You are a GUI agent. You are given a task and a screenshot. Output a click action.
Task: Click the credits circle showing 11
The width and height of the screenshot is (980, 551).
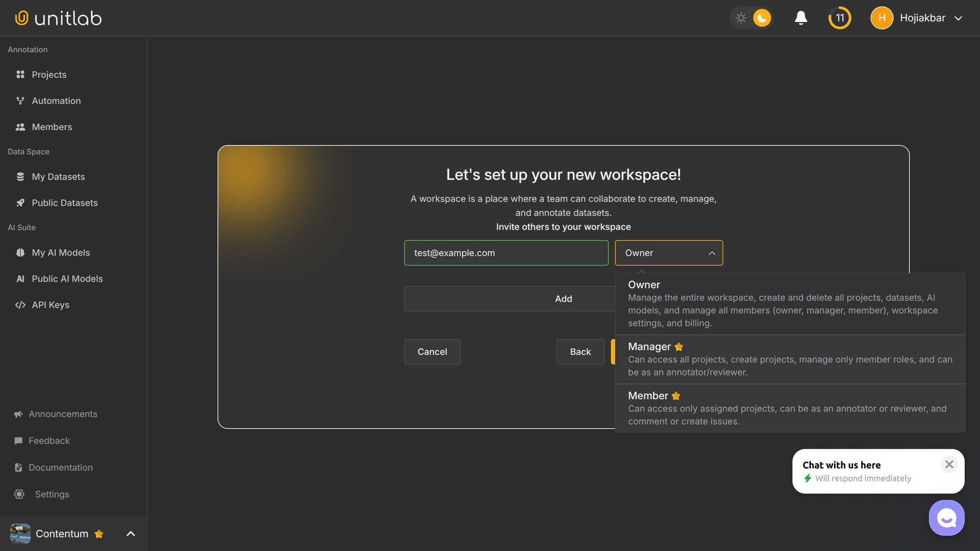[840, 18]
